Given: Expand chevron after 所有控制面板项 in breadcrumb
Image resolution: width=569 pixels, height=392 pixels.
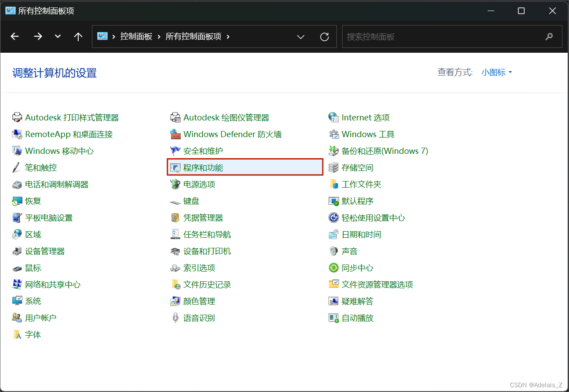Looking at the screenshot, I should point(228,36).
